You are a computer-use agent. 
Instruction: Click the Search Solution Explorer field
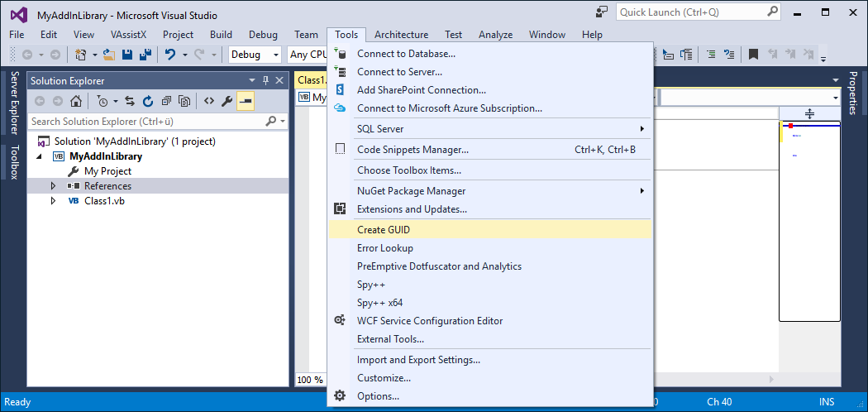click(146, 122)
